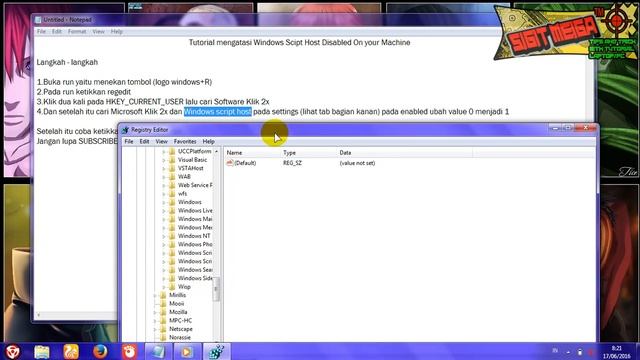Expand the MPC-HC registry key
The width and height of the screenshot is (640, 360).
pyautogui.click(x=156, y=321)
